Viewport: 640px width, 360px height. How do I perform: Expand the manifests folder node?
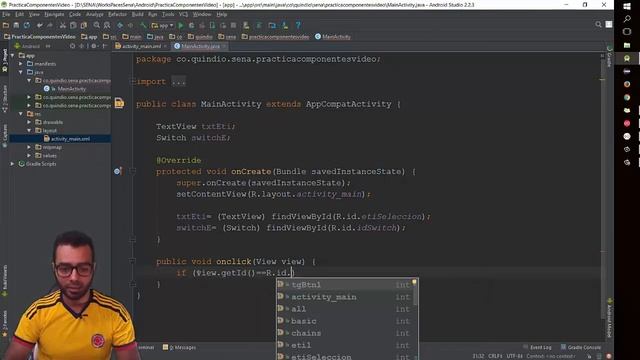pos(21,64)
